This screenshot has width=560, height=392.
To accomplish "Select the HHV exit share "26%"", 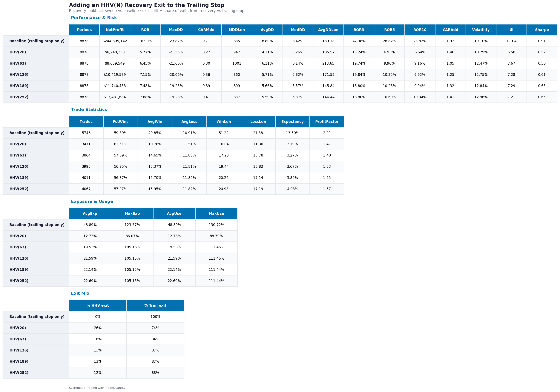I will click(x=98, y=328).
